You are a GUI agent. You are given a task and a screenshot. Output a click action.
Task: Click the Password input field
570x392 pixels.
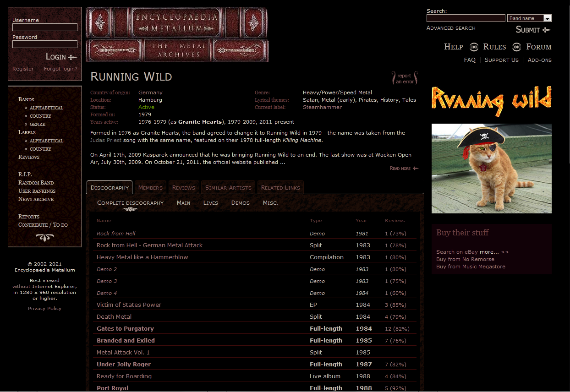pos(45,44)
